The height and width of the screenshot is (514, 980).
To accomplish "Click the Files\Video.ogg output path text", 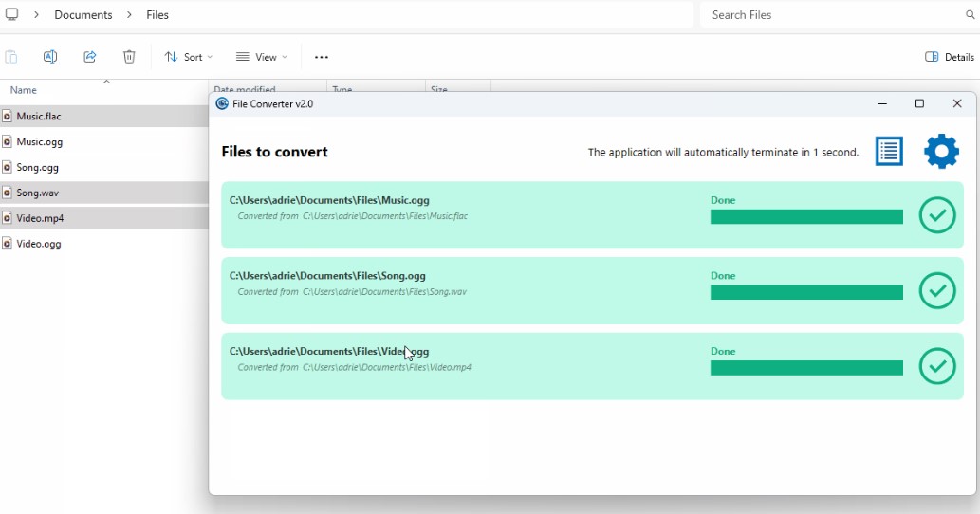I will (x=329, y=351).
